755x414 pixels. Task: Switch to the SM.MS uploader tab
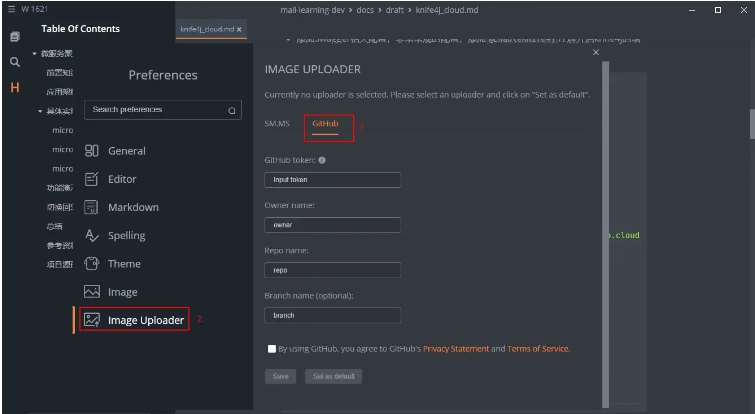(x=277, y=124)
